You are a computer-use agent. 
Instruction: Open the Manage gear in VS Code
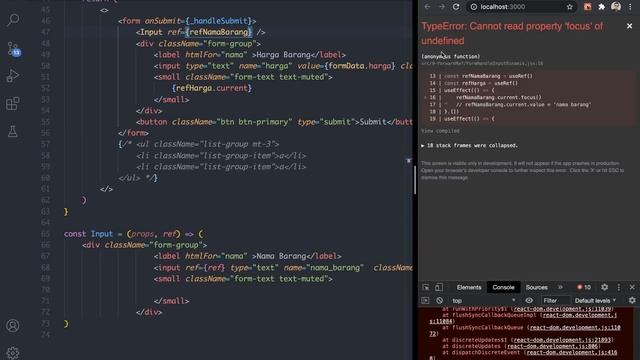click(13, 353)
